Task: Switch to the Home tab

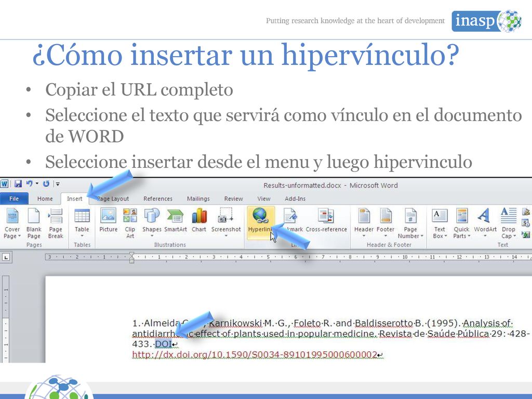Action: 45,198
